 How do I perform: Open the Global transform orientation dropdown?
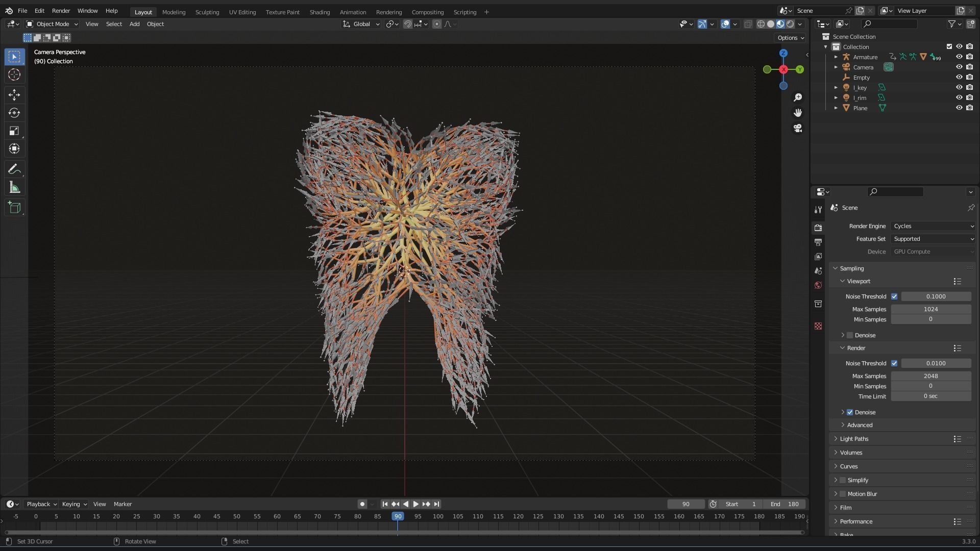pos(361,24)
